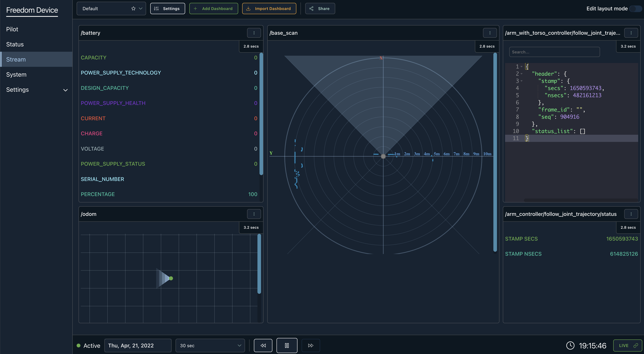
Task: Click the rewind playback button
Action: pos(263,346)
